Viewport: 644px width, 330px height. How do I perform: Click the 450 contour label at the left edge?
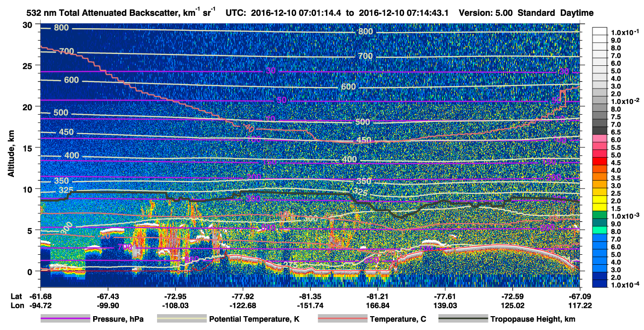click(x=65, y=132)
